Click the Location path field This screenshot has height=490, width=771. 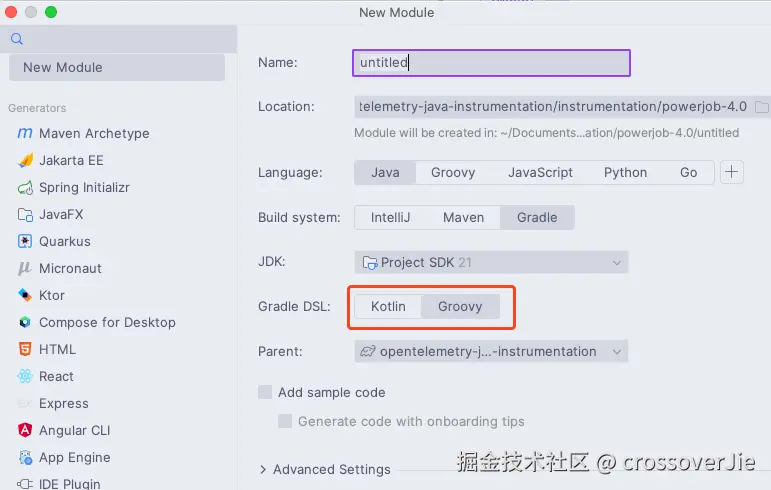pos(553,107)
